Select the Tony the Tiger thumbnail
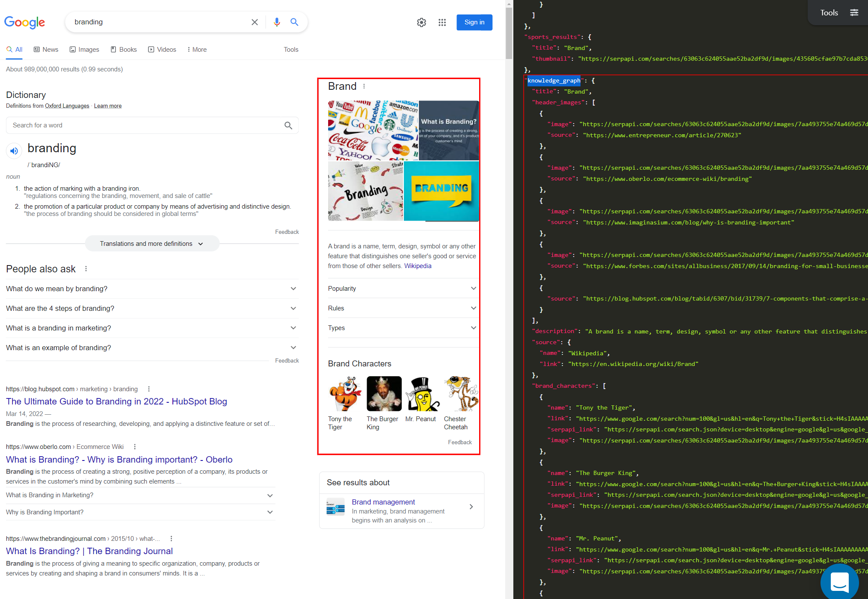Image resolution: width=868 pixels, height=599 pixels. [x=344, y=393]
